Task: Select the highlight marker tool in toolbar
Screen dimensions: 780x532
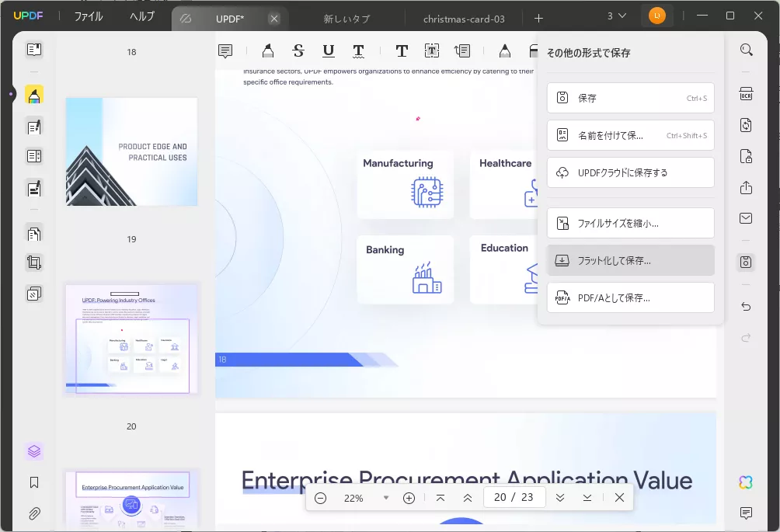Action: (x=267, y=50)
